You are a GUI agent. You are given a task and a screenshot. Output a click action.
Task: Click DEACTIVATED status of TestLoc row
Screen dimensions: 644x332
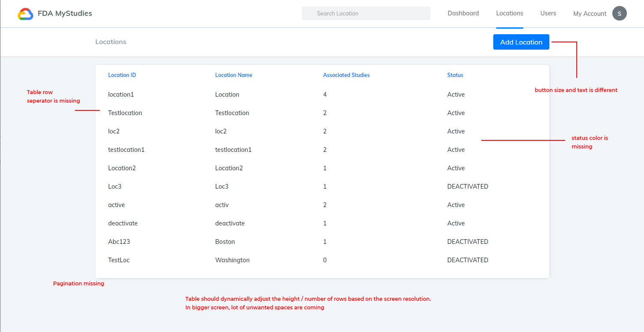click(x=468, y=260)
